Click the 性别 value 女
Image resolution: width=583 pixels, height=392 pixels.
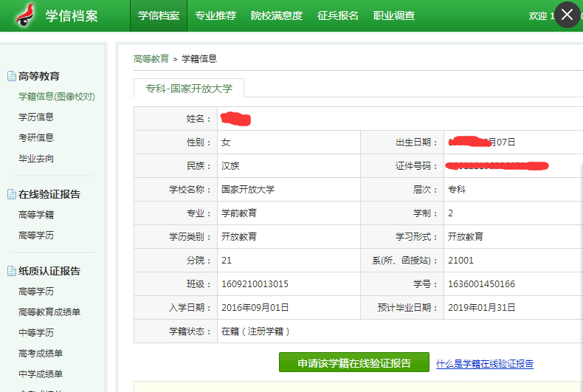[x=226, y=142]
